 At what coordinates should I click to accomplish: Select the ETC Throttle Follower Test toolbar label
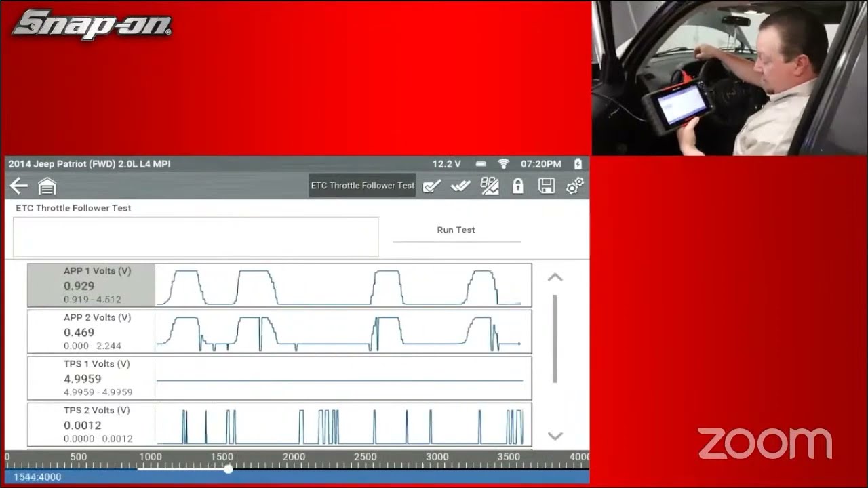point(362,186)
